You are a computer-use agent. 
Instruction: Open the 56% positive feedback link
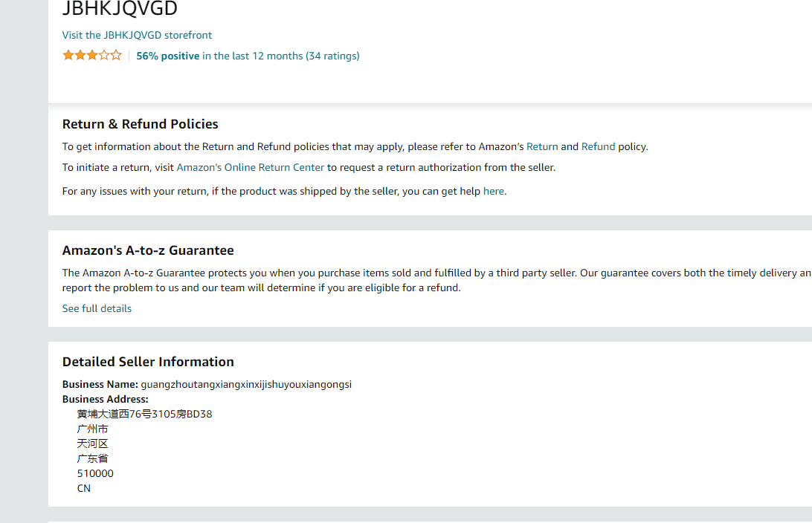click(168, 56)
